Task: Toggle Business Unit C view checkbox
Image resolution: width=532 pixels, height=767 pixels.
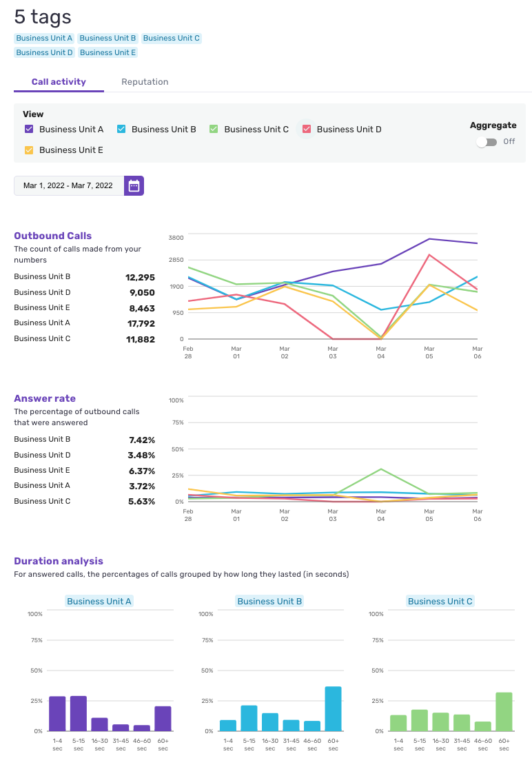Action: 214,130
